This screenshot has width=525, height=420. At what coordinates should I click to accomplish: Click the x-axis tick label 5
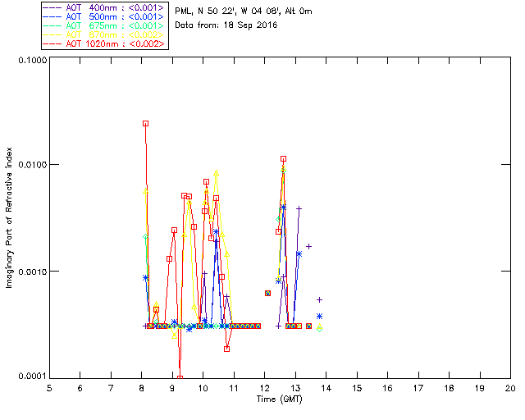49,388
